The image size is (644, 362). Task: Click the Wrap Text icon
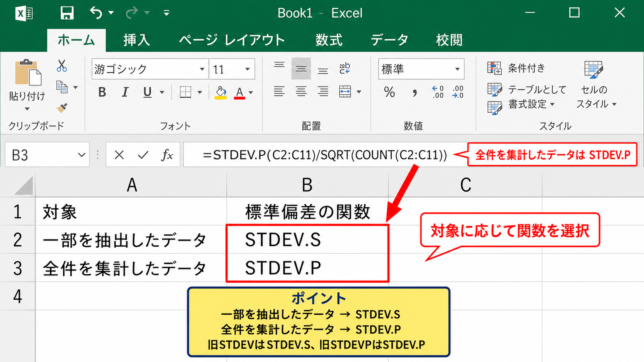pos(345,68)
